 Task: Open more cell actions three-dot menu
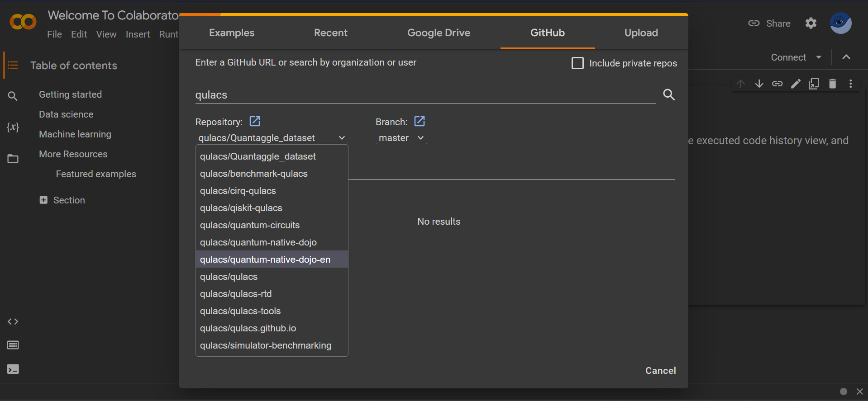[x=851, y=84]
